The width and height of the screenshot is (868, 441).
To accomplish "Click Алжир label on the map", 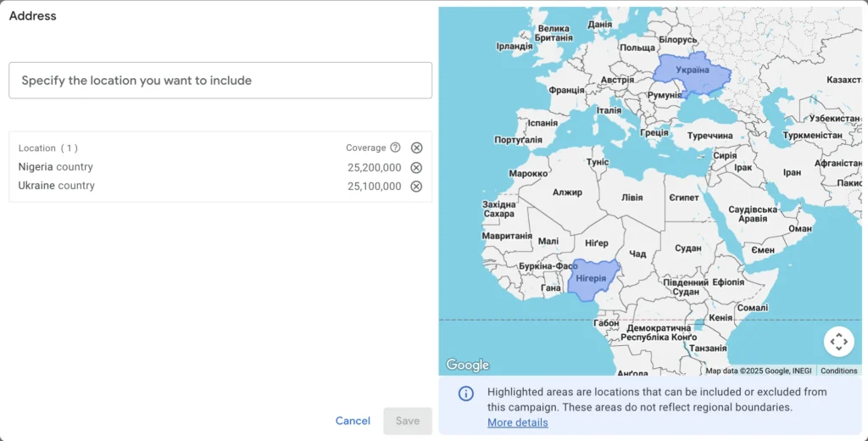I will pos(567,193).
